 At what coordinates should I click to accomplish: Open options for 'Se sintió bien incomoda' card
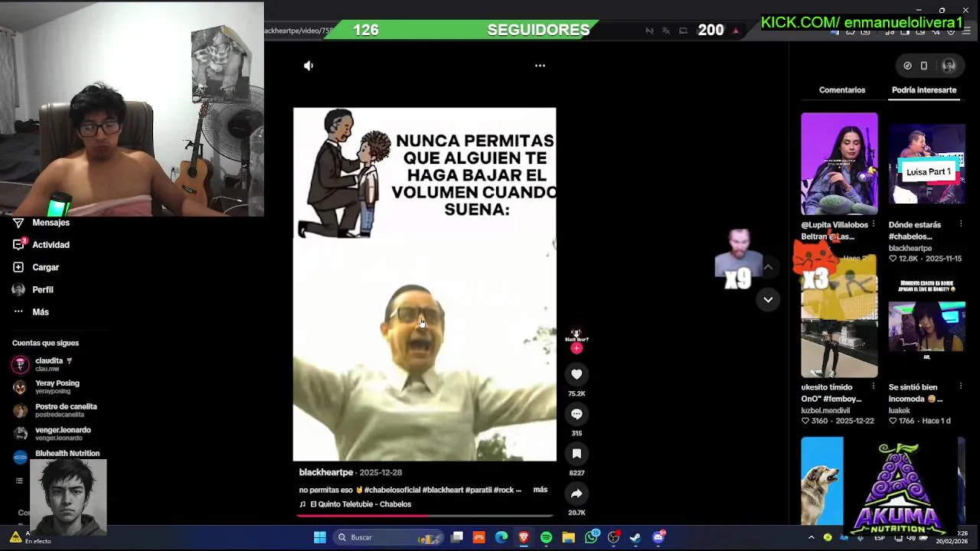point(960,387)
